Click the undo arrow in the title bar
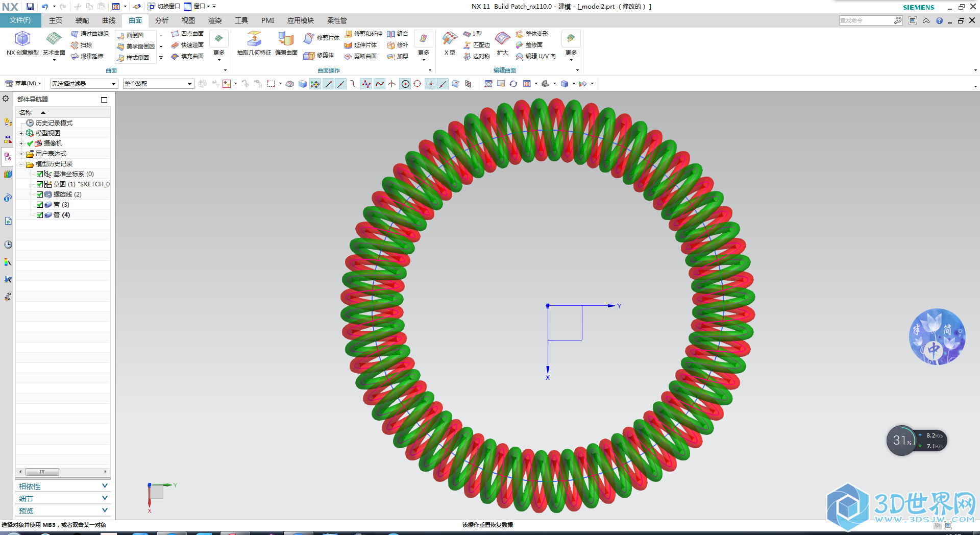Image resolution: width=980 pixels, height=535 pixels. [x=45, y=7]
